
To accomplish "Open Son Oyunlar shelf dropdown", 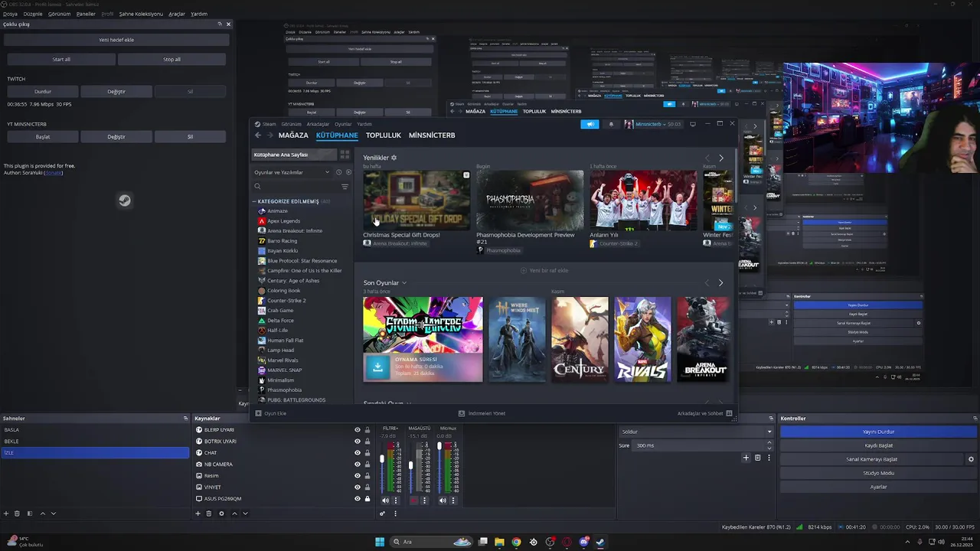I will pos(404,283).
